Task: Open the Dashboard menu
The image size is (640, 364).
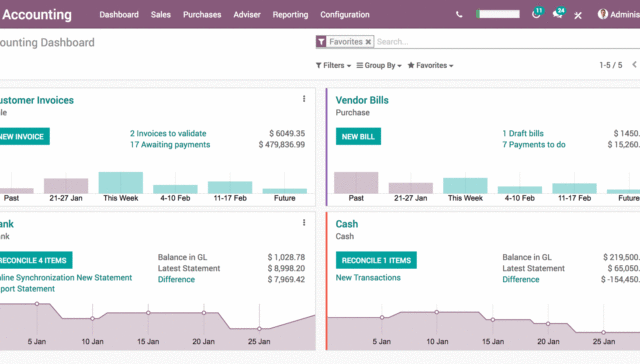Action: tap(119, 15)
